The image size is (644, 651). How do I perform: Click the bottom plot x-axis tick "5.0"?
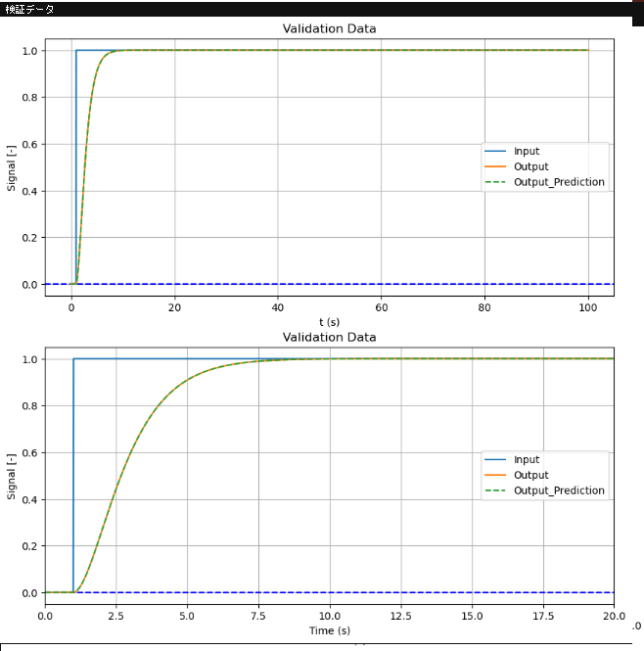[187, 616]
